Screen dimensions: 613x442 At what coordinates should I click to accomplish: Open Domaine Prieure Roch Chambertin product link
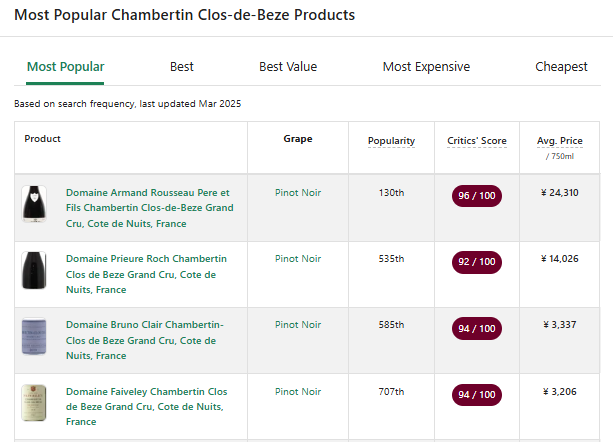[146, 274]
